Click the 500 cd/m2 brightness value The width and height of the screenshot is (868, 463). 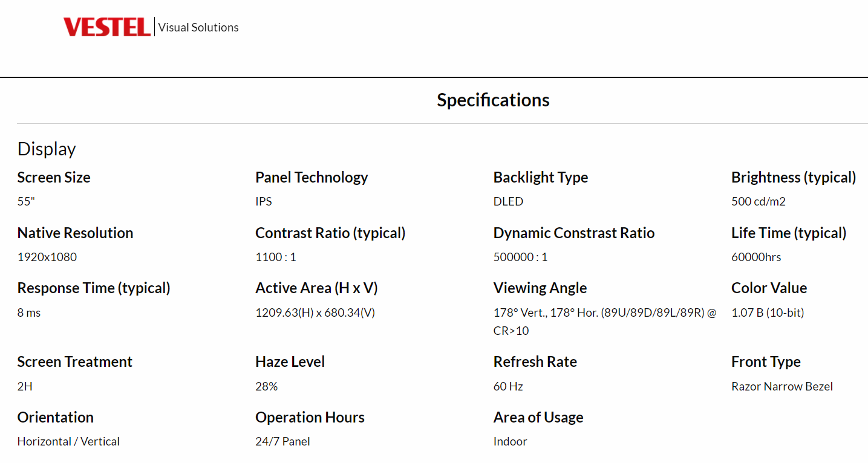(759, 201)
